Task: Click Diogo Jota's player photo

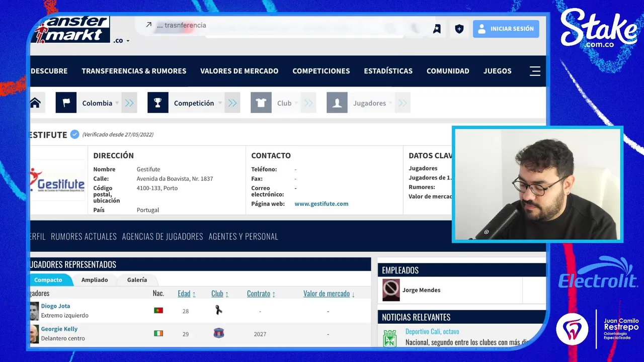Action: coord(34,311)
